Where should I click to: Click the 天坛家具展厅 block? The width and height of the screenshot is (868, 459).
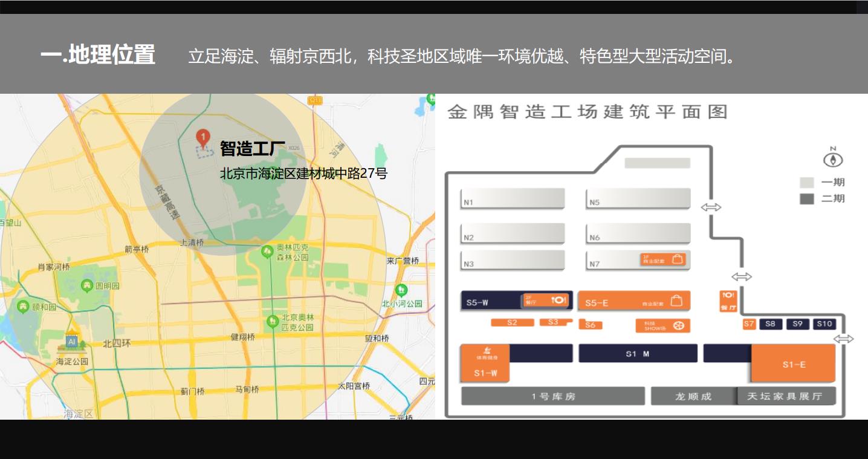pyautogui.click(x=786, y=397)
